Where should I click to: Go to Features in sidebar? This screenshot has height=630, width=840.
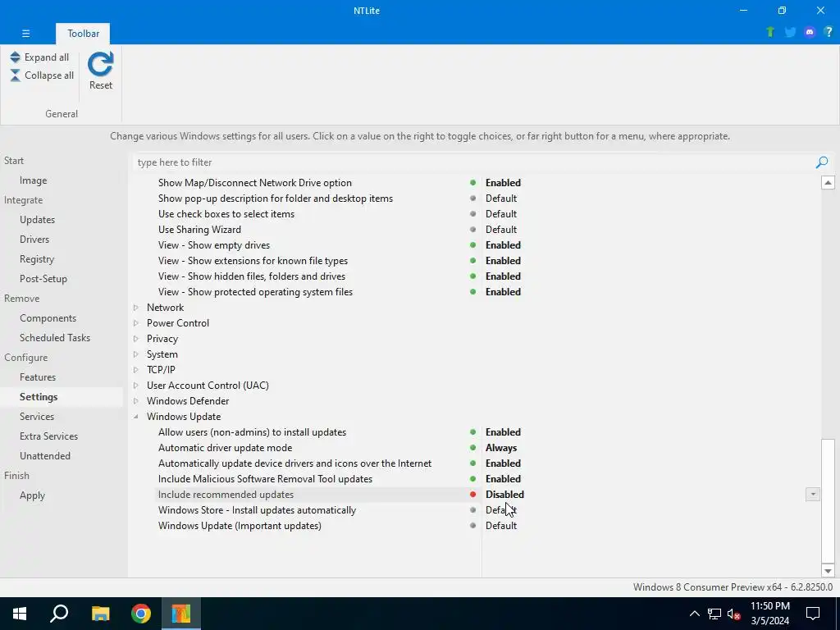point(38,377)
